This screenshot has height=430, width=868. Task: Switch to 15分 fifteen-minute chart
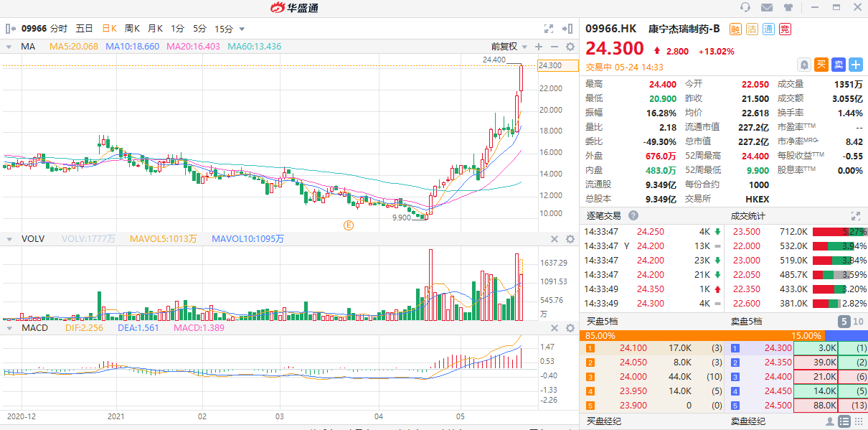click(x=224, y=29)
